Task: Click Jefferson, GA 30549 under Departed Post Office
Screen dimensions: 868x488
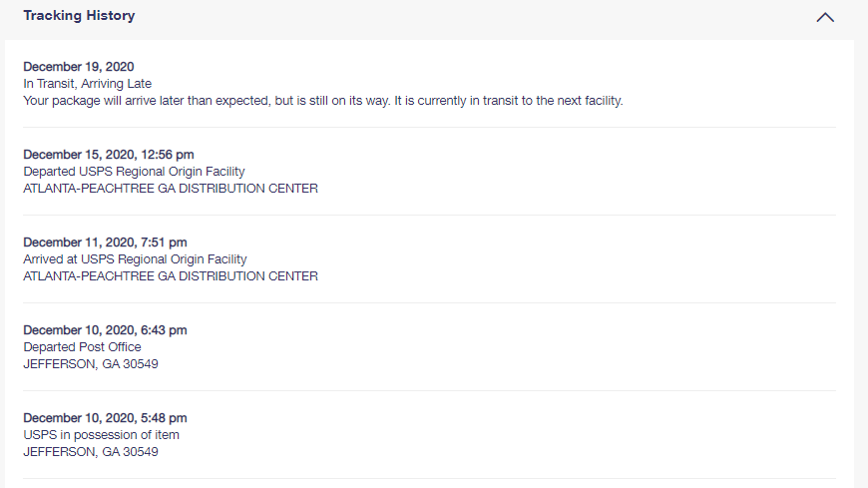Action: pos(91,364)
